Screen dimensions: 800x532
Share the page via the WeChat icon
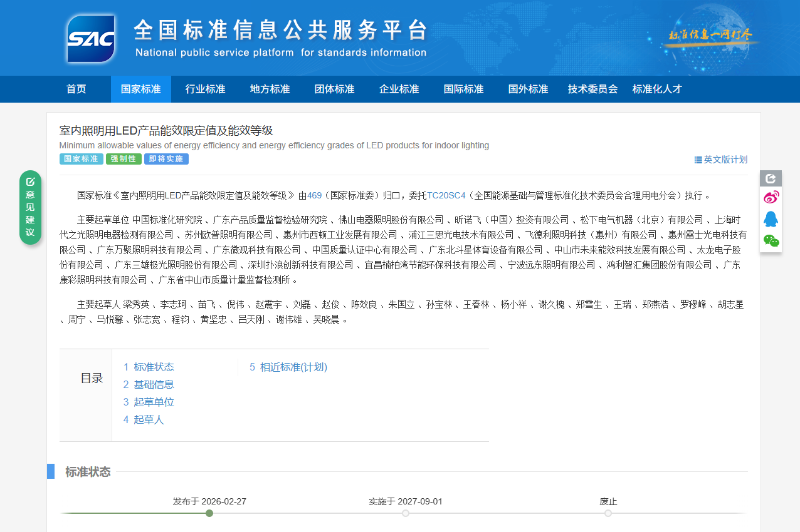pos(770,240)
